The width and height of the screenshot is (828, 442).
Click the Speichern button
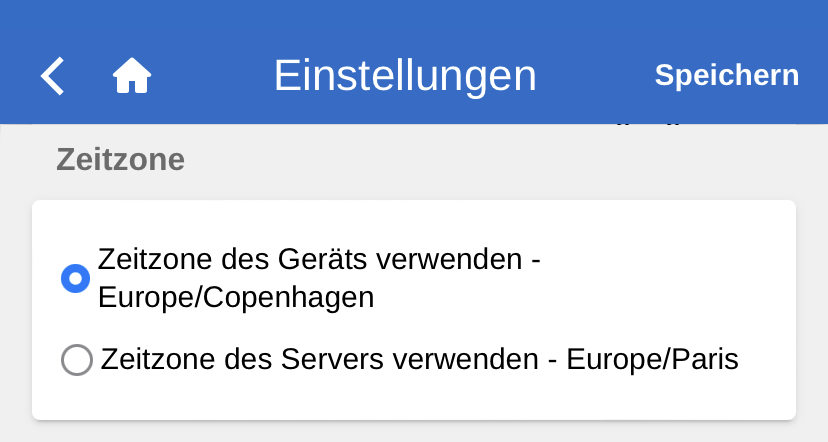[x=726, y=76]
